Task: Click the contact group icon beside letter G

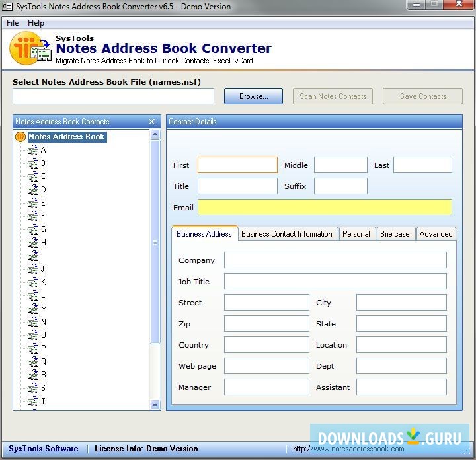Action: [33, 230]
